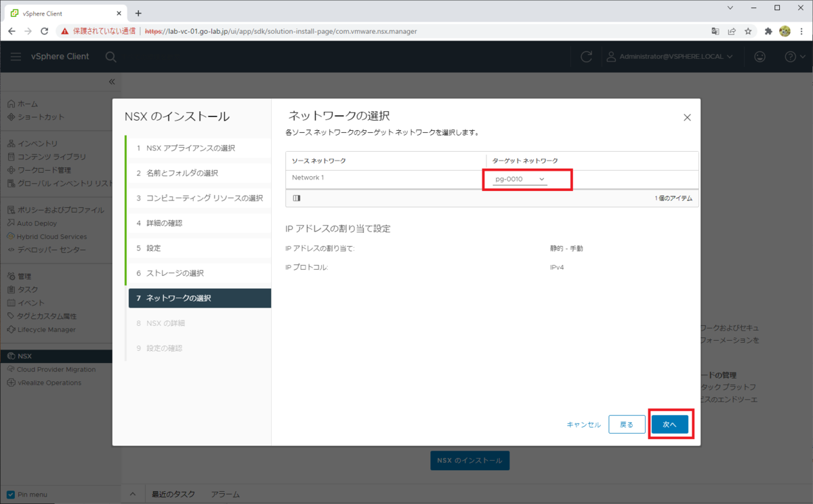The image size is (813, 504).
Task: Click the 保護されていない通信 security warning
Action: click(x=99, y=31)
